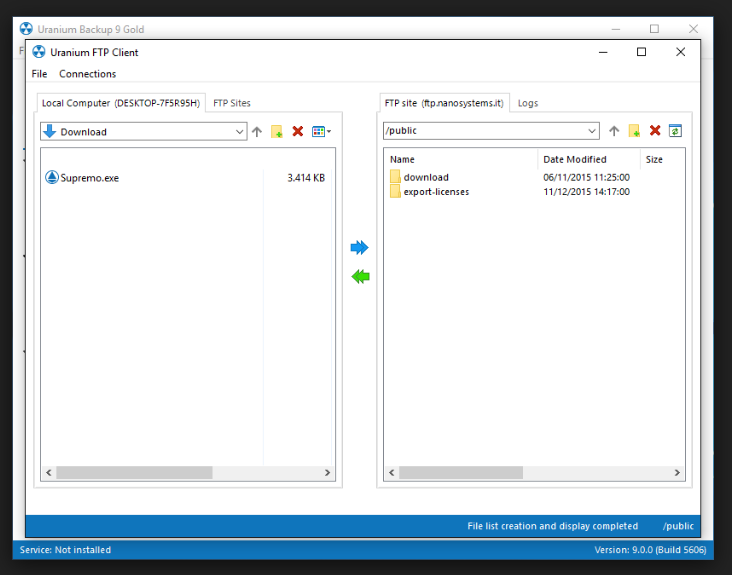This screenshot has height=575, width=732.
Task: Expand the remote /public path dropdown
Action: click(592, 131)
